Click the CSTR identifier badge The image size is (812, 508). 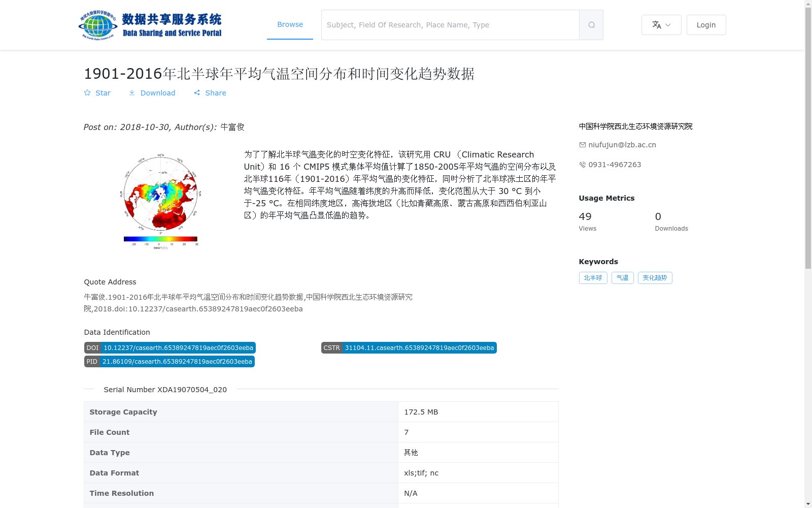click(x=409, y=348)
